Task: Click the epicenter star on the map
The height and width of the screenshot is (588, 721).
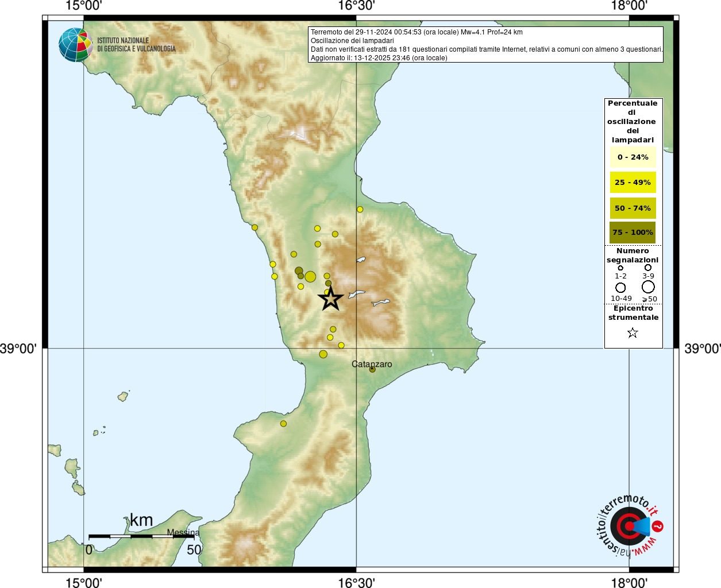Action: click(x=331, y=299)
